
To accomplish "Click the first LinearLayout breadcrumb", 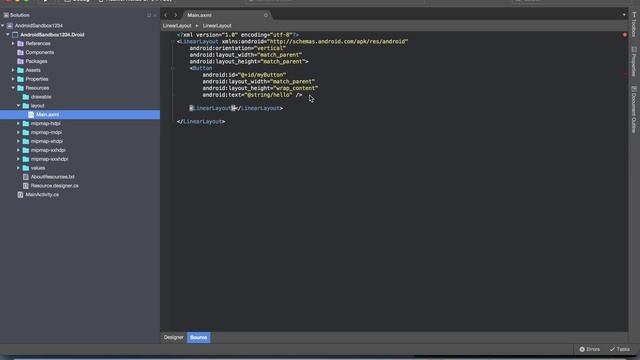I will [x=177, y=26].
